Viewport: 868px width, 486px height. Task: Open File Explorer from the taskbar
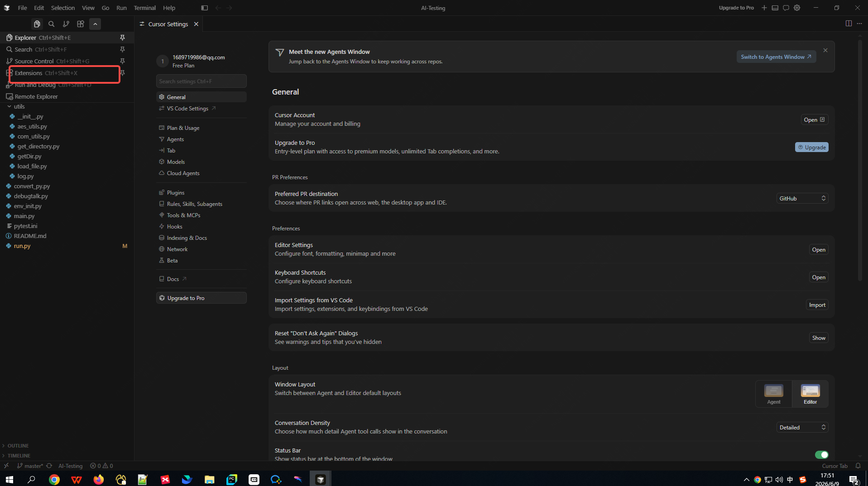tap(209, 480)
